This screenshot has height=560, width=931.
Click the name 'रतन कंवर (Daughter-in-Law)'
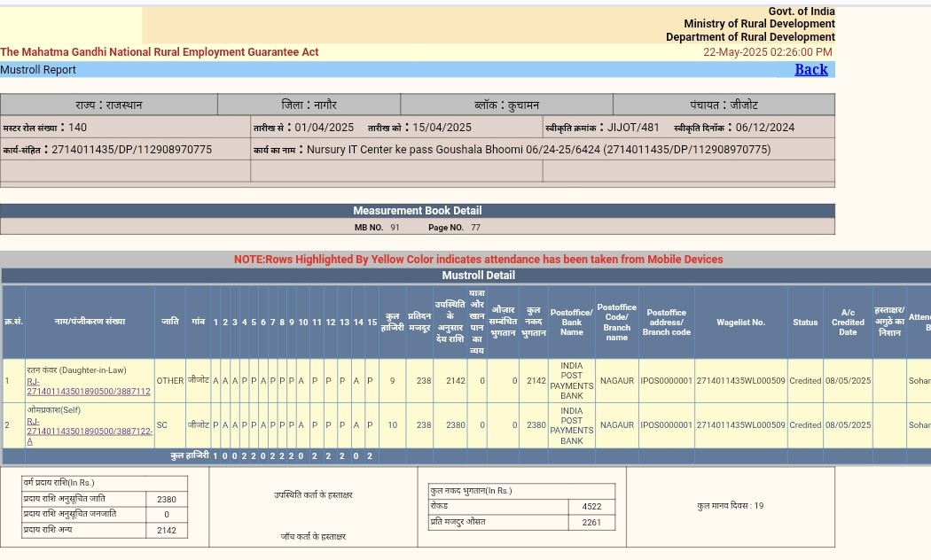pos(76,370)
